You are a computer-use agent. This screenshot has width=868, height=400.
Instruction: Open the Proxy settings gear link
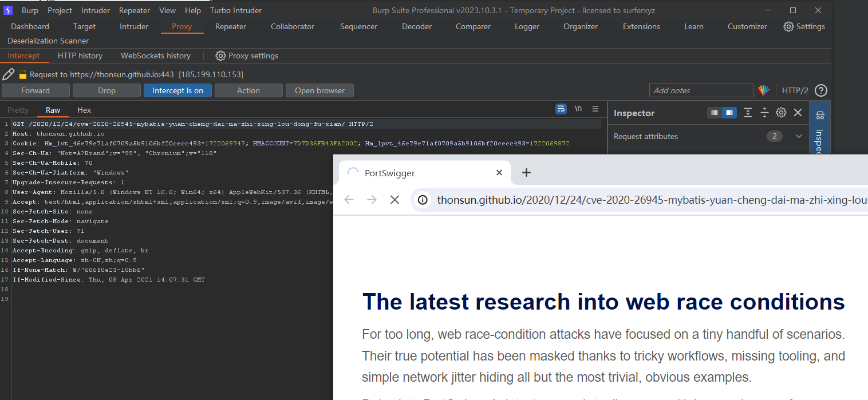tap(247, 56)
